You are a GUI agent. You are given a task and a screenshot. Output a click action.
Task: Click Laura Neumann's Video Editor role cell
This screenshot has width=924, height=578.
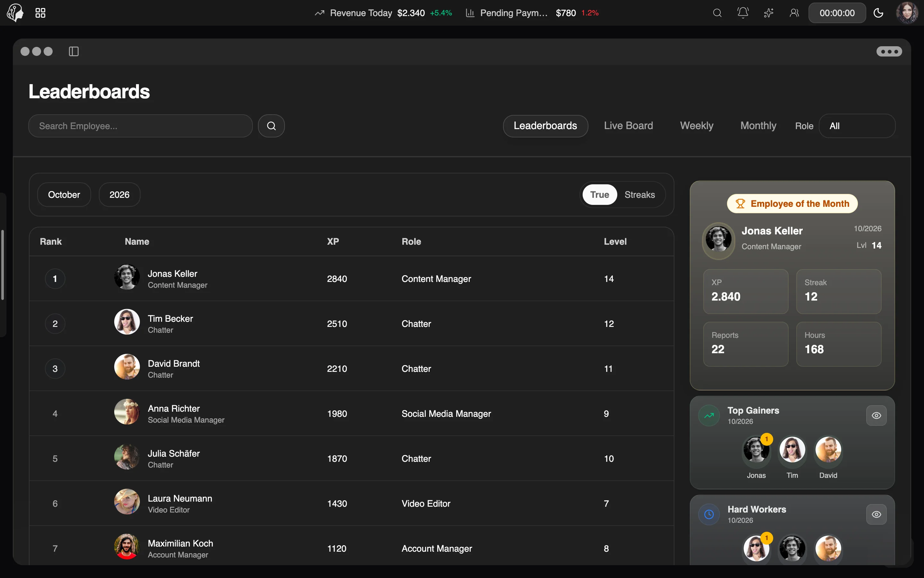click(426, 504)
